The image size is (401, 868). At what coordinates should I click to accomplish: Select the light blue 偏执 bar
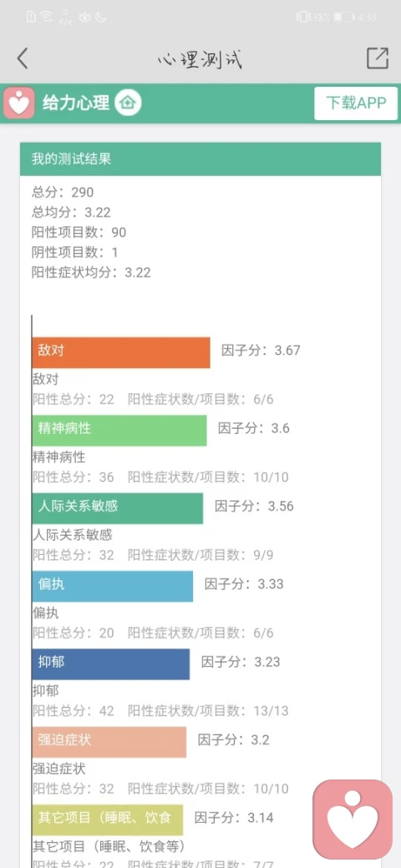(x=113, y=586)
